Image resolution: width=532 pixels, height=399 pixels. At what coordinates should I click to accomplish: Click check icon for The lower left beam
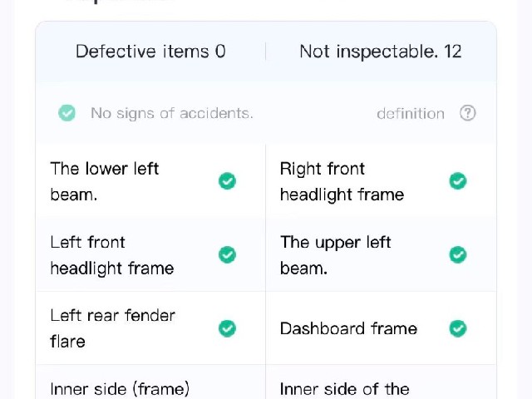227,181
